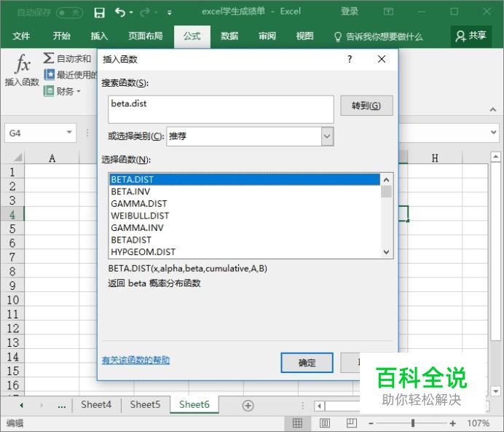Click the ribbon display options icon
This screenshot has height=432, width=504.
(388, 12)
